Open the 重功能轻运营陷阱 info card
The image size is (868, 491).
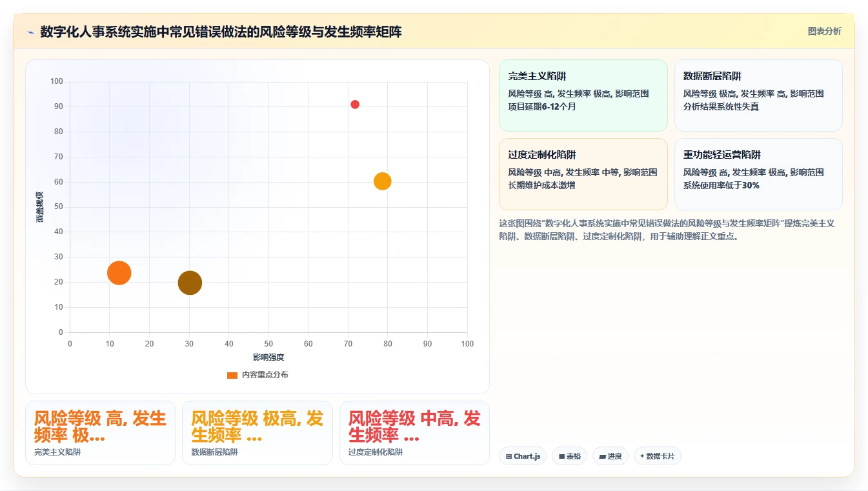[x=758, y=174]
